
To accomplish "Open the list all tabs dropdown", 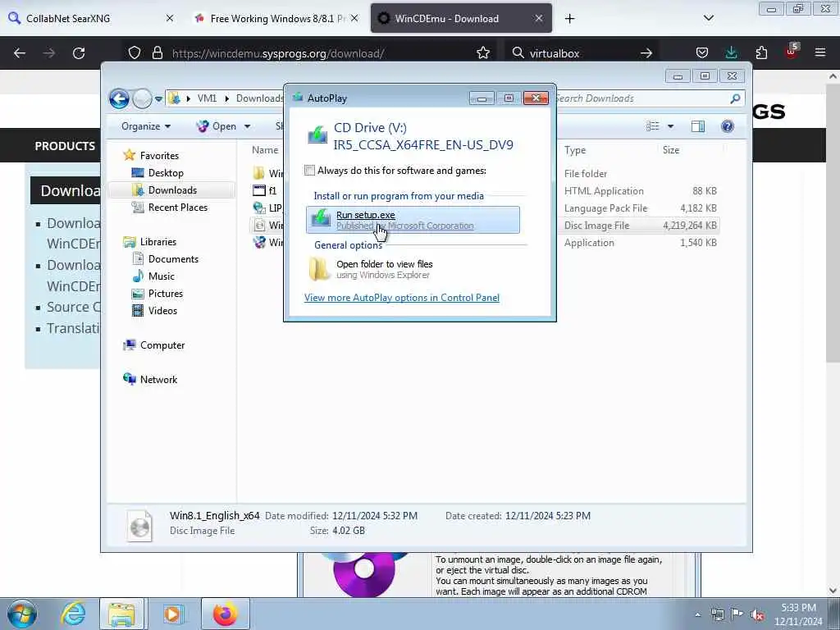I will pos(708,18).
